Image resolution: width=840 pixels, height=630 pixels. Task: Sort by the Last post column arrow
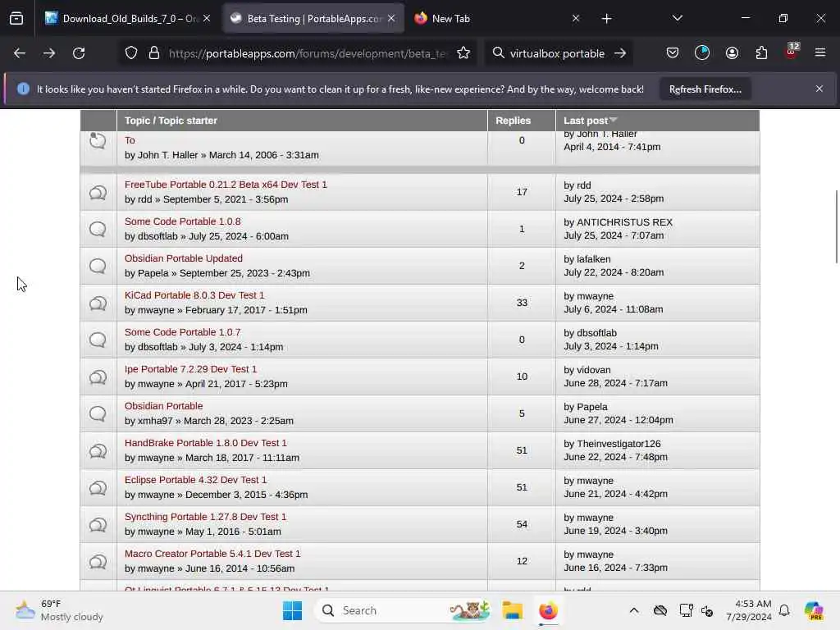click(x=614, y=120)
